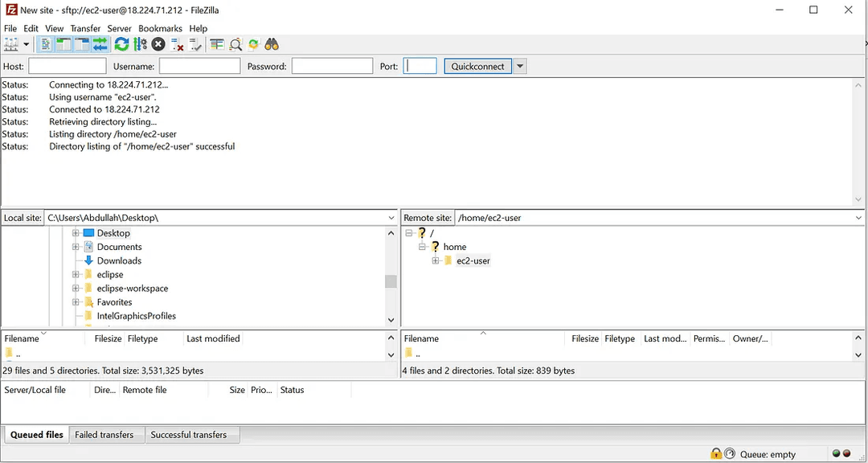Screen dimensions: 868x463
Task: Sort remote files by Owner column
Action: pos(750,338)
